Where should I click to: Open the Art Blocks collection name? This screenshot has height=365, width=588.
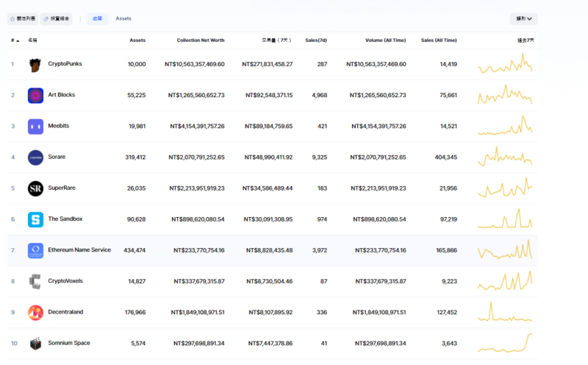62,95
